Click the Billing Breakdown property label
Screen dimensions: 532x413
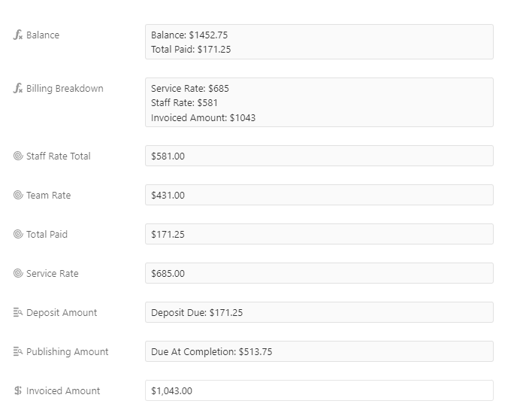coord(65,88)
